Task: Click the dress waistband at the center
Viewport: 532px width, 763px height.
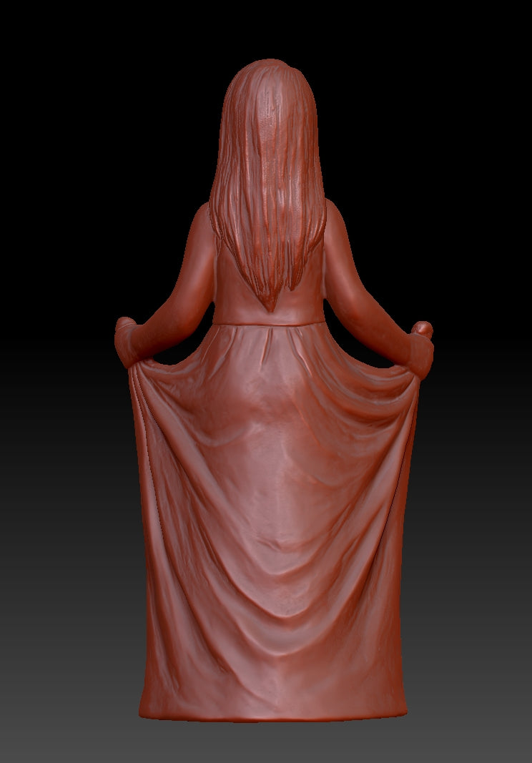Action: click(x=267, y=317)
